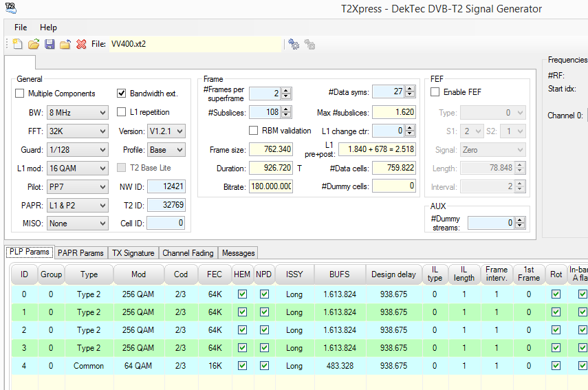
Task: Toggle NPD checkbox for PLP ID 3
Action: point(264,348)
